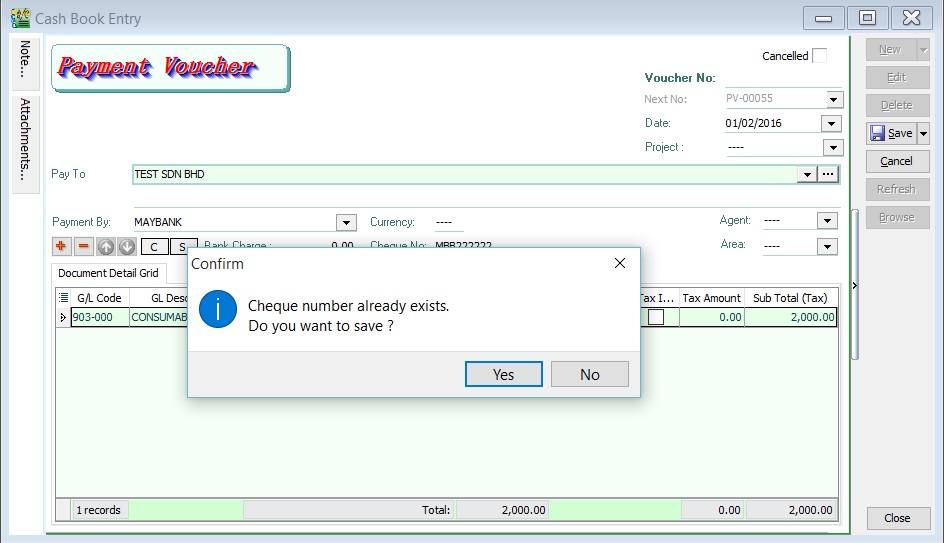Click the Payment By field MAYBANK
944x543 pixels.
234,222
